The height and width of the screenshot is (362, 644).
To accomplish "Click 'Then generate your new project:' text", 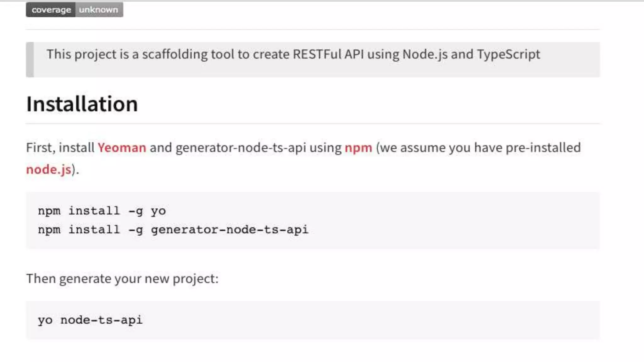I will (122, 279).
